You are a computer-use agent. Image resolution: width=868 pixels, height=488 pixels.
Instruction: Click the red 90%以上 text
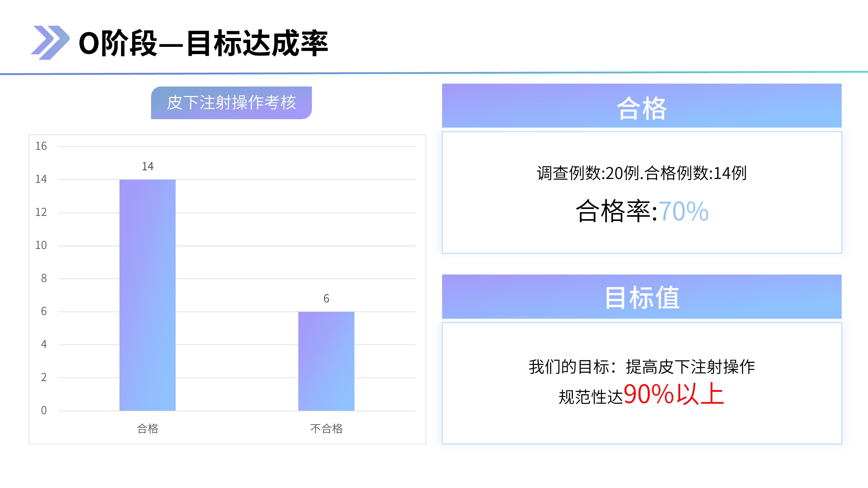674,394
